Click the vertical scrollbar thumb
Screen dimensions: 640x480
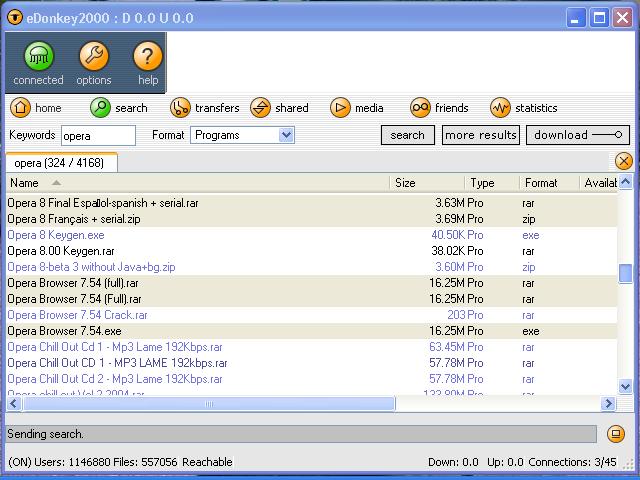626,273
